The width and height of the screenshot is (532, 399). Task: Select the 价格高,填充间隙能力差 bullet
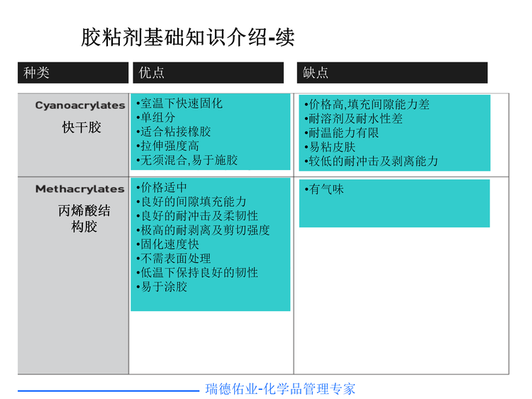[x=366, y=104]
